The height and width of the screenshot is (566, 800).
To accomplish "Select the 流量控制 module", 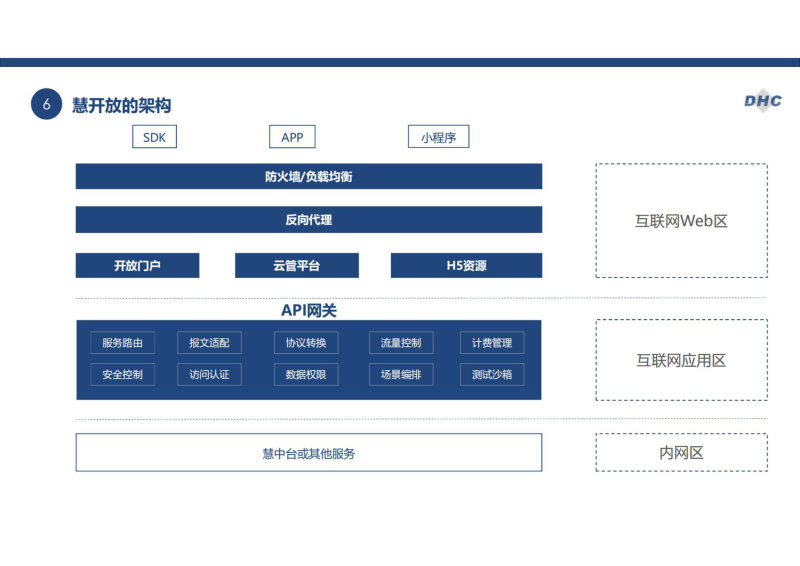I will click(x=401, y=343).
